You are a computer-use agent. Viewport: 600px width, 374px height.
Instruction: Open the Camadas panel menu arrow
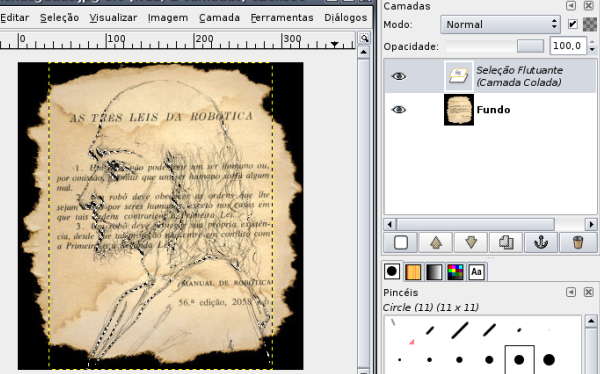pos(571,5)
